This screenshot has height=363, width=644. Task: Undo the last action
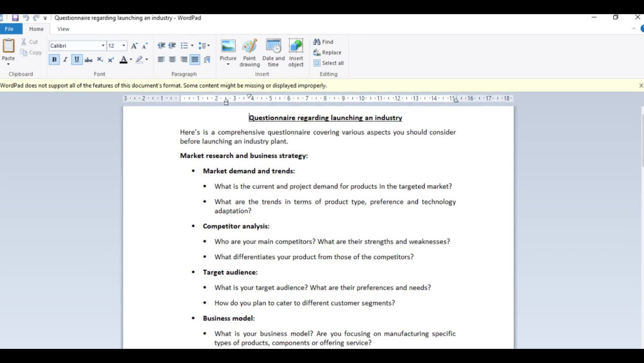[26, 17]
